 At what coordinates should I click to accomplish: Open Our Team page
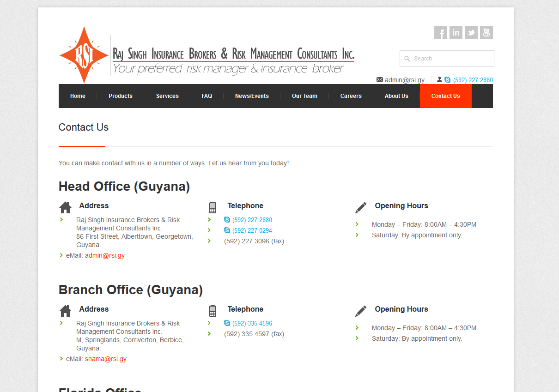click(304, 96)
